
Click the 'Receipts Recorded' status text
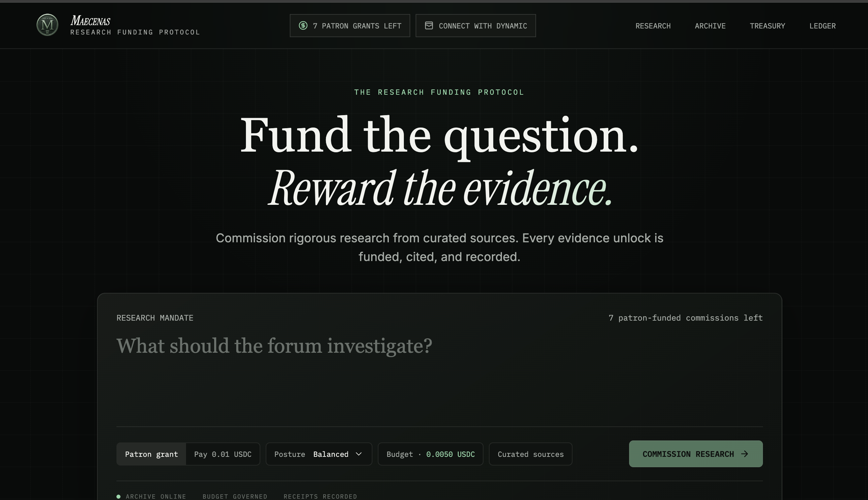click(320, 497)
